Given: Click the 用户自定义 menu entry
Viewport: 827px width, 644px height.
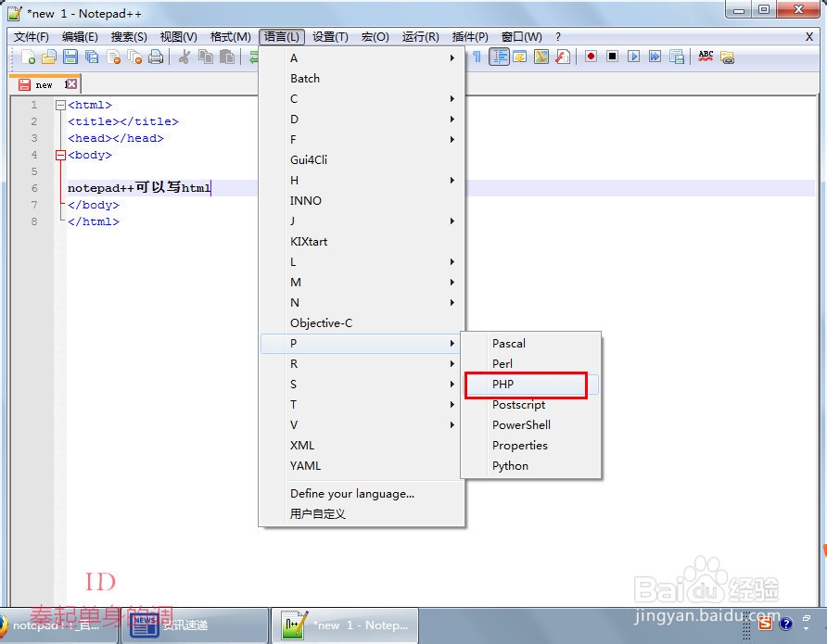Looking at the screenshot, I should click(363, 514).
